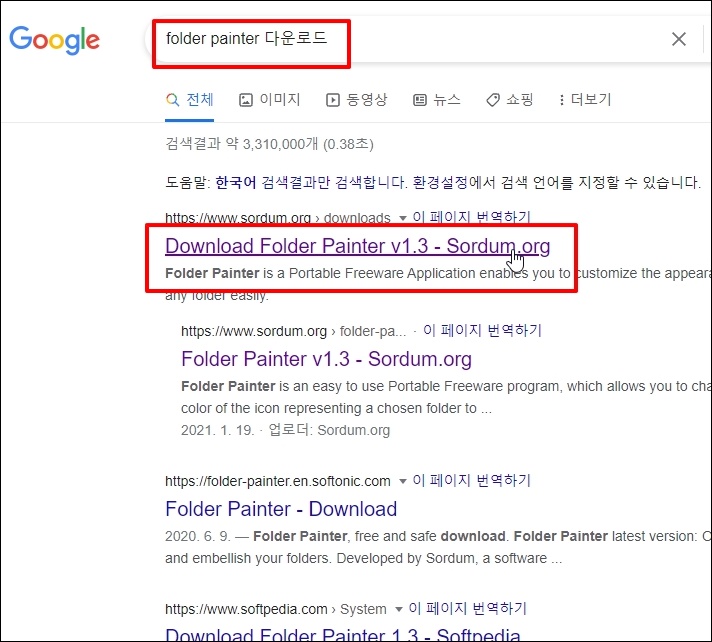Expand dropdown arrow next to softpedia URL
This screenshot has height=642, width=712.
click(398, 609)
